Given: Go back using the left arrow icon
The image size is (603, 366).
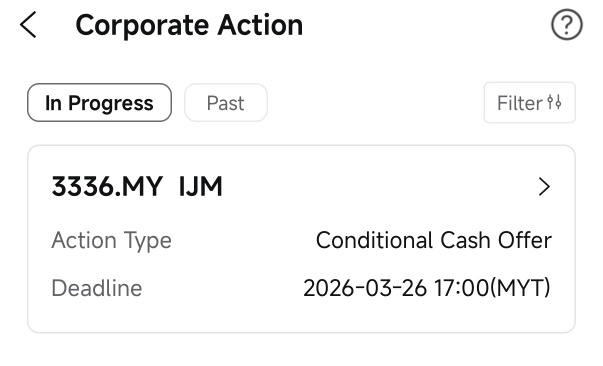Looking at the screenshot, I should point(28,25).
